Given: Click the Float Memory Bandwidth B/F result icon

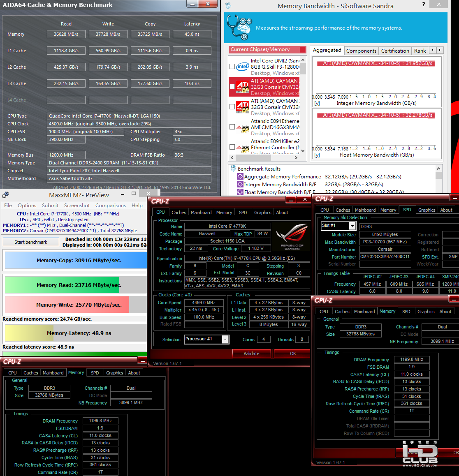Looking at the screenshot, I should (240, 192).
